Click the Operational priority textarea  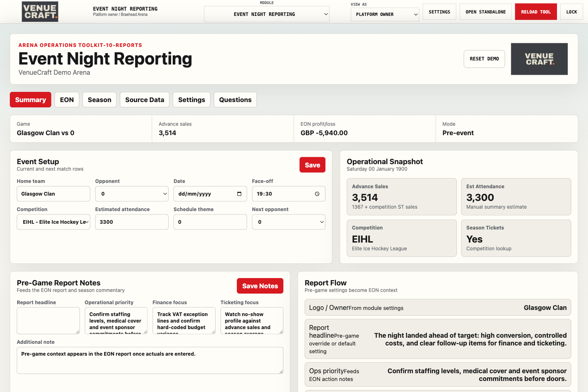pos(116,321)
